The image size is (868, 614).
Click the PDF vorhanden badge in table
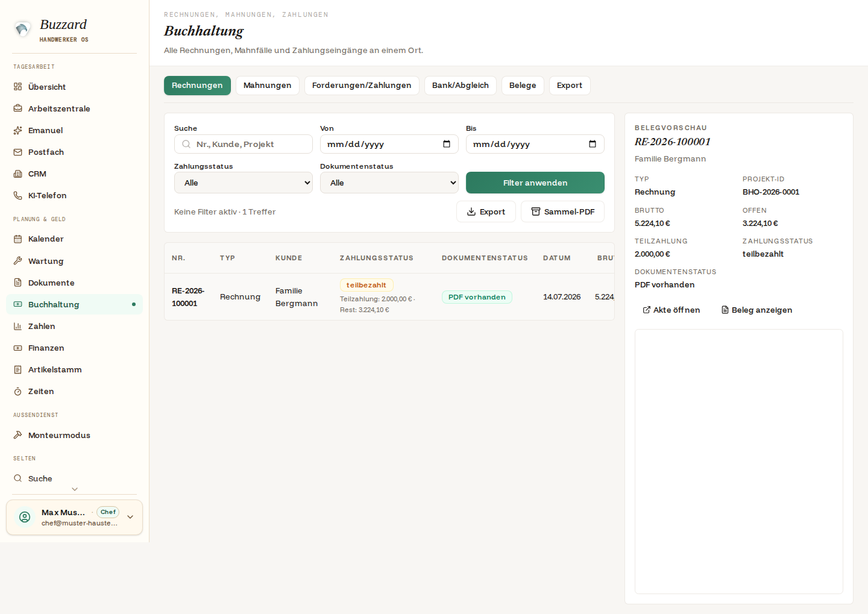[477, 297]
